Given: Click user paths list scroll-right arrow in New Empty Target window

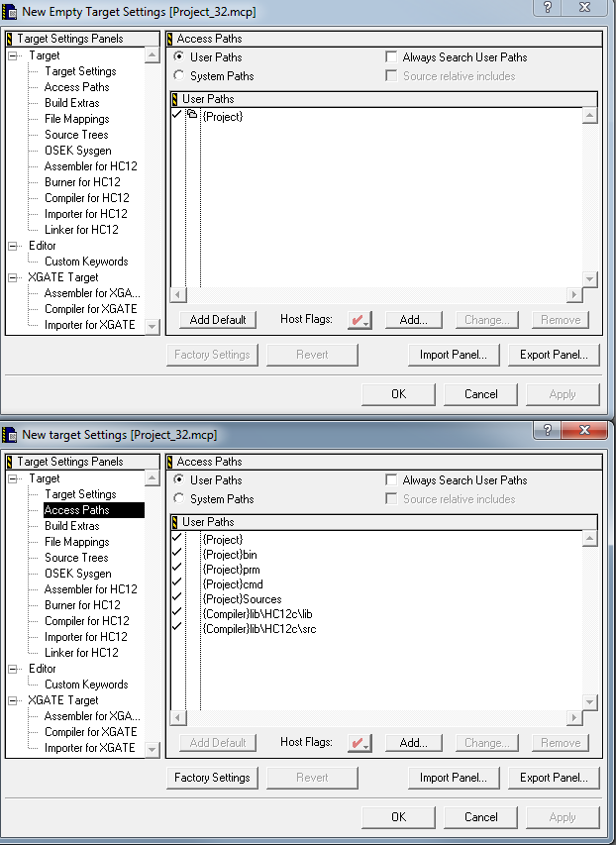Looking at the screenshot, I should tap(574, 295).
